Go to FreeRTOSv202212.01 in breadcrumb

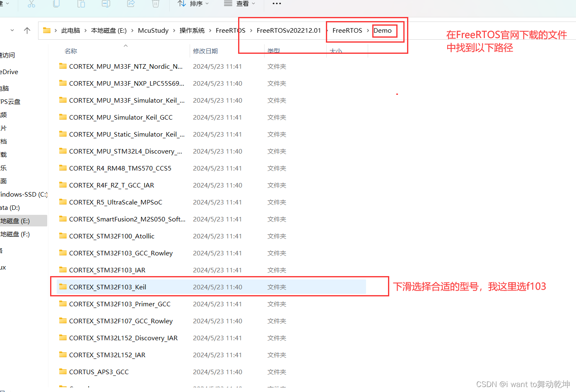pyautogui.click(x=289, y=31)
